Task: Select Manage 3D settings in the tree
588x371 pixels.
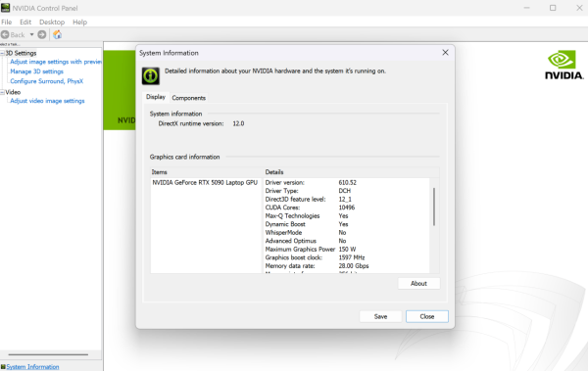Action: (37, 71)
